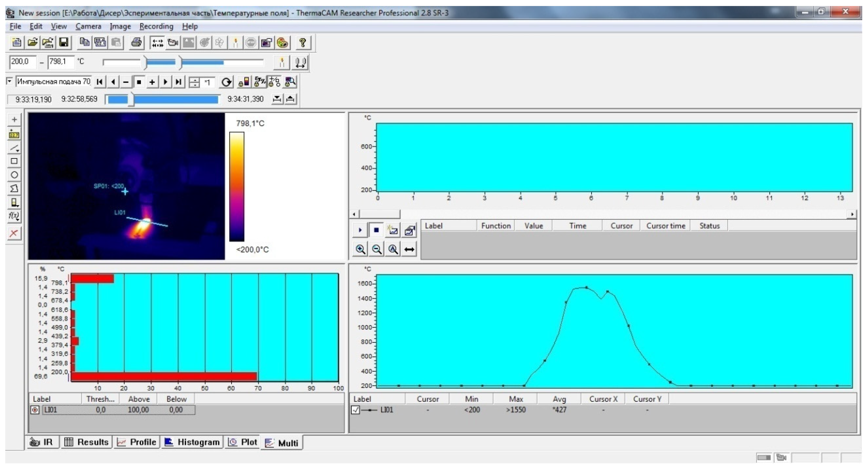
Task: Click the sequence timeline position slider
Action: 131,99
